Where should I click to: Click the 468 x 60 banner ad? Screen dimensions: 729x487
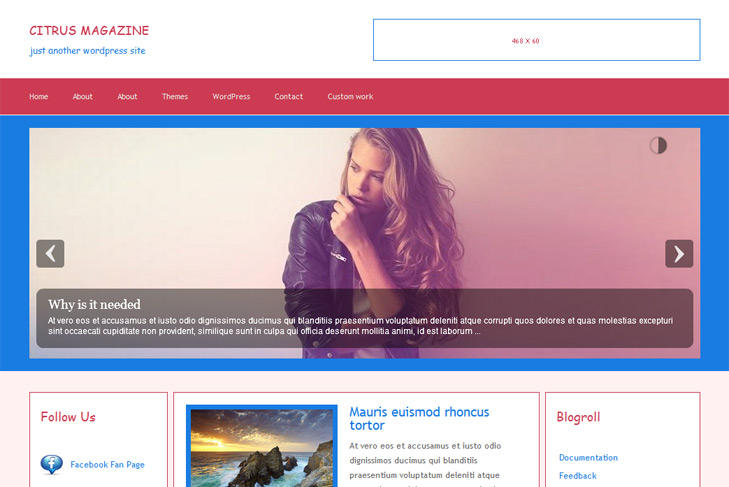[537, 40]
